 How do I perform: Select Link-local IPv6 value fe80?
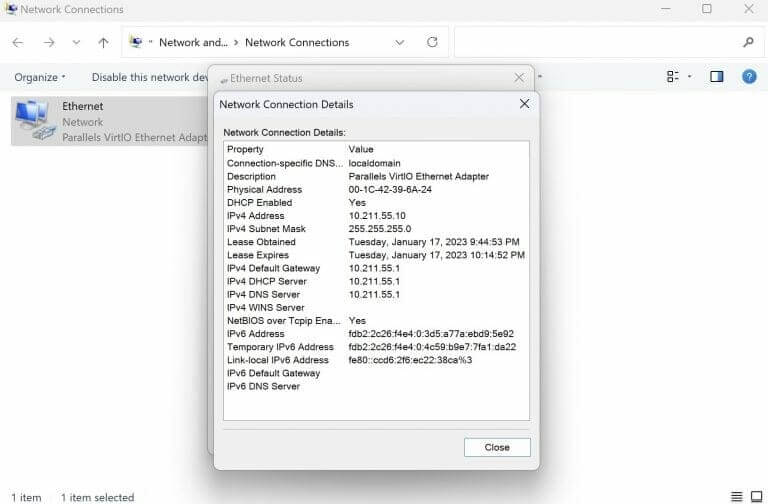tap(410, 360)
